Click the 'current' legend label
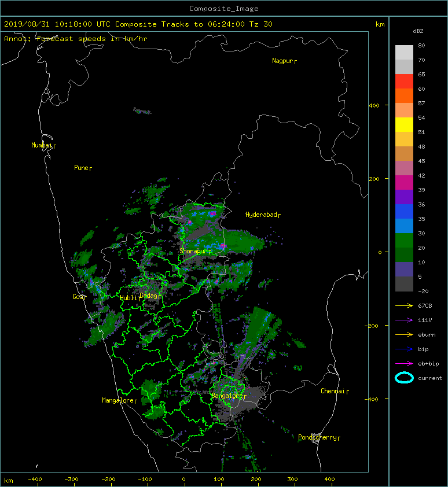This screenshot has width=448, height=487. [x=430, y=378]
